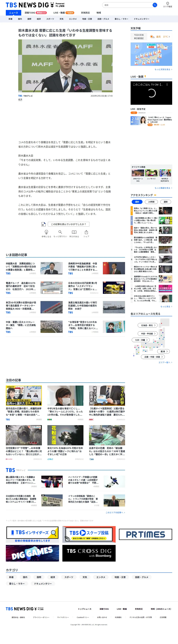
Task: Click the シェア share icon
Action: coord(86,232)
